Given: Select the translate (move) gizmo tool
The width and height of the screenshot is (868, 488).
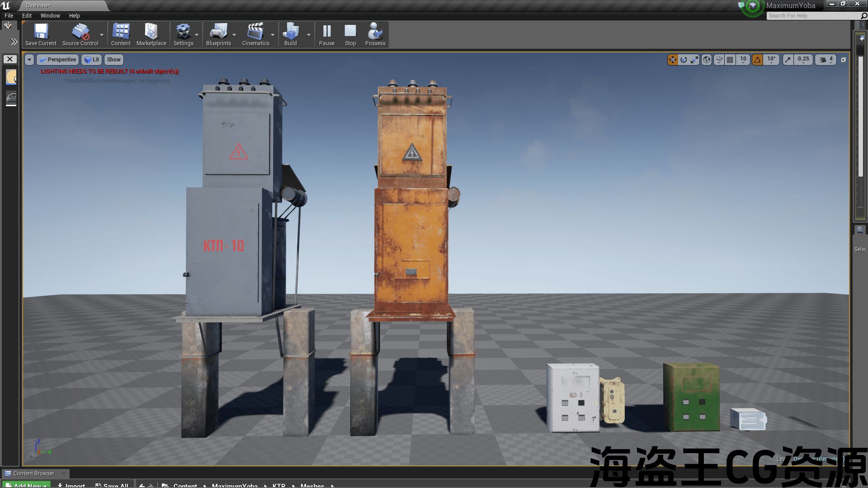Looking at the screenshot, I should pyautogui.click(x=673, y=60).
